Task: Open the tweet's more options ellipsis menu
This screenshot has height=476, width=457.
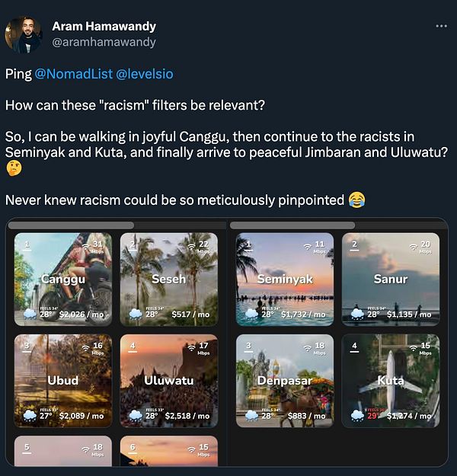Action: pyautogui.click(x=442, y=26)
